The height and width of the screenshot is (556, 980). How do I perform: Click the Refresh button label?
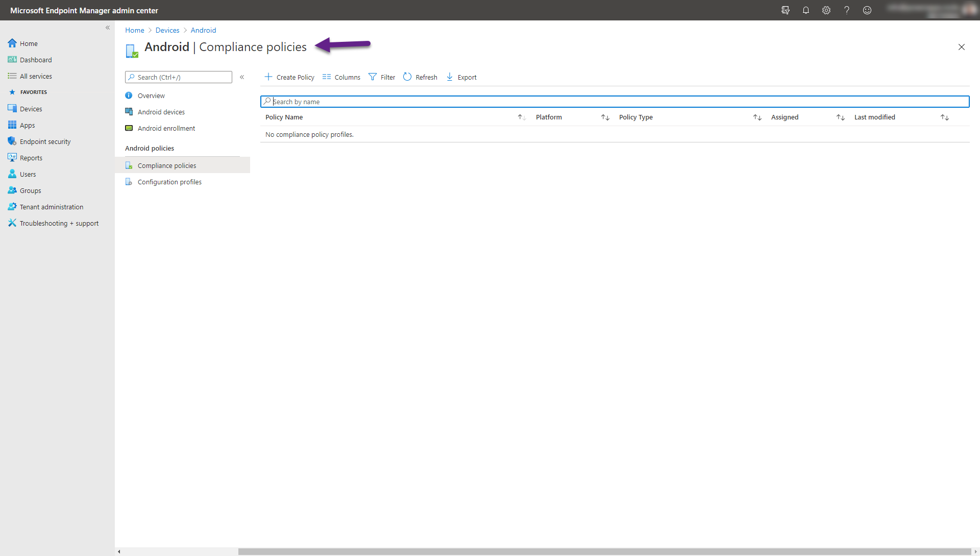point(427,77)
